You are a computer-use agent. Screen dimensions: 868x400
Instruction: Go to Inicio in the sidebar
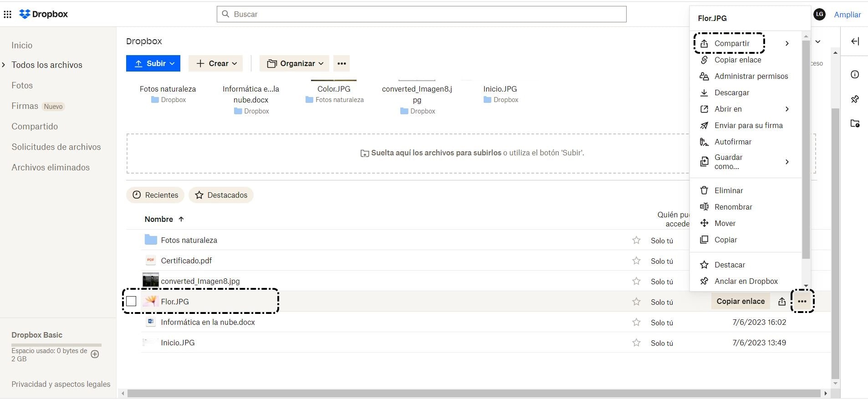coord(22,45)
